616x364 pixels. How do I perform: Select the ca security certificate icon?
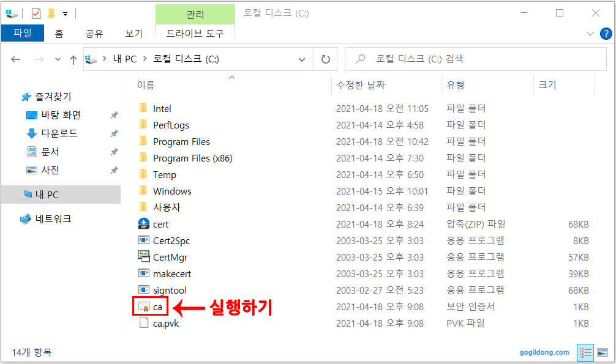[144, 306]
